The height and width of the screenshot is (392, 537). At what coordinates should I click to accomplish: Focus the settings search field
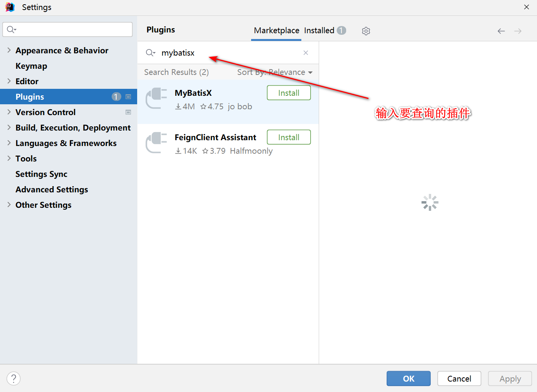[68, 29]
